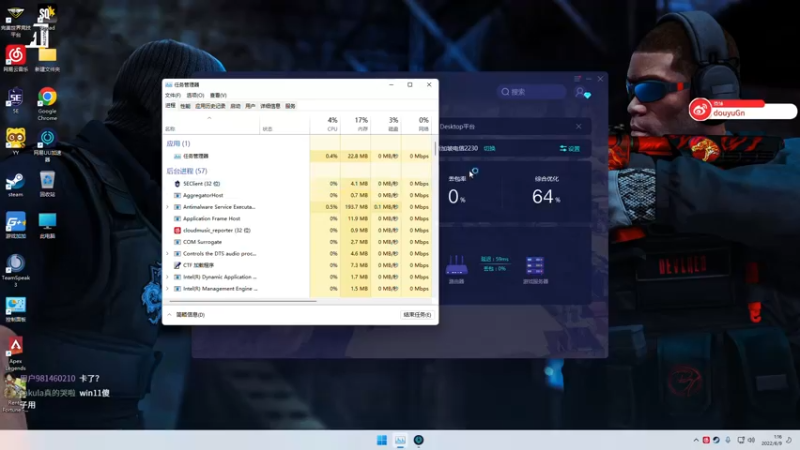Open the menu icon in UU title bar
This screenshot has width=800, height=450.
[x=577, y=79]
